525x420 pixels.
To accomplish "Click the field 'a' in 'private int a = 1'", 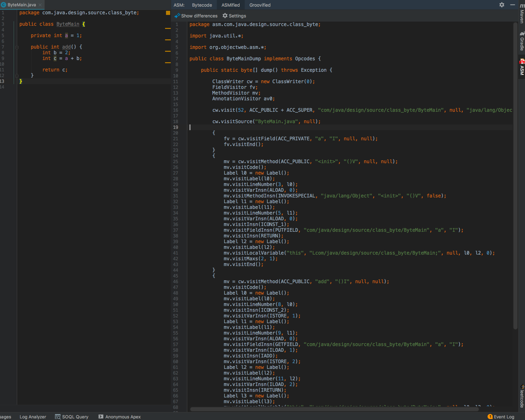I will pos(66,36).
